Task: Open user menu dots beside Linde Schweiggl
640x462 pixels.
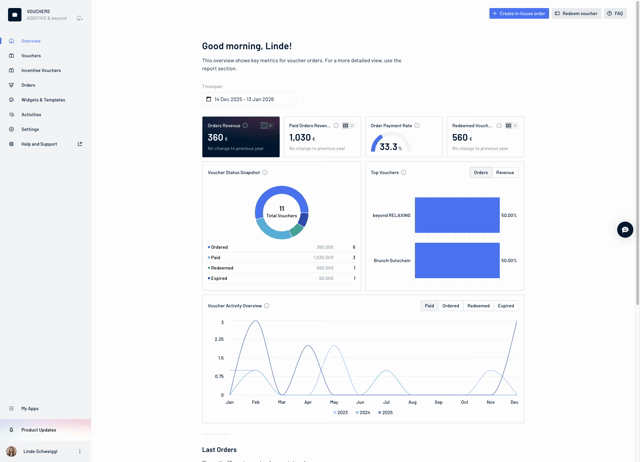Action: pos(80,451)
